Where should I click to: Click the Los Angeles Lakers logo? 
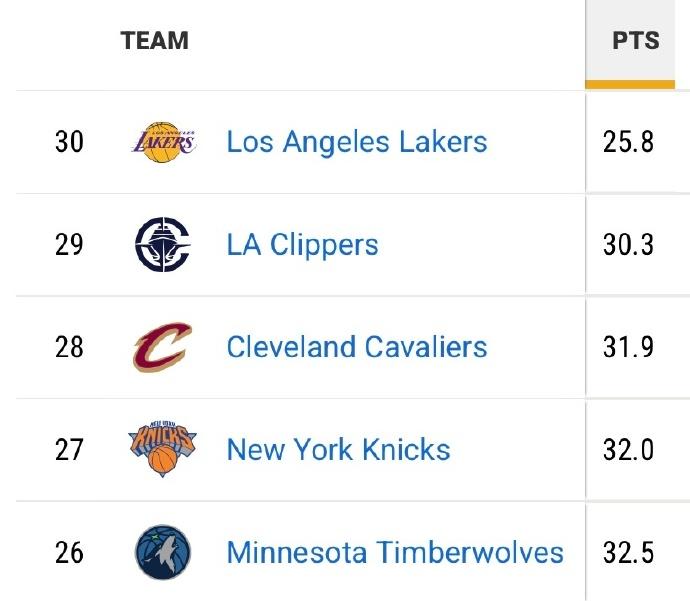[163, 142]
